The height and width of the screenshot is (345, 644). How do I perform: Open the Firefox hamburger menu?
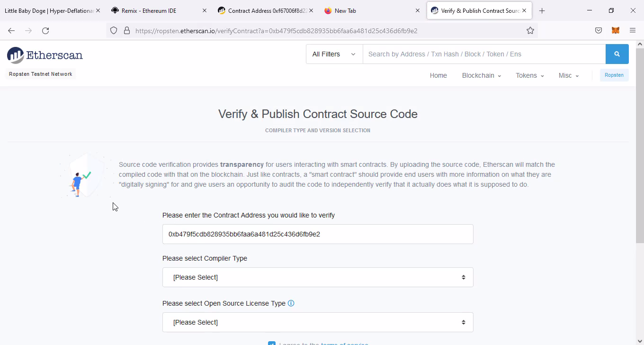pos(632,31)
